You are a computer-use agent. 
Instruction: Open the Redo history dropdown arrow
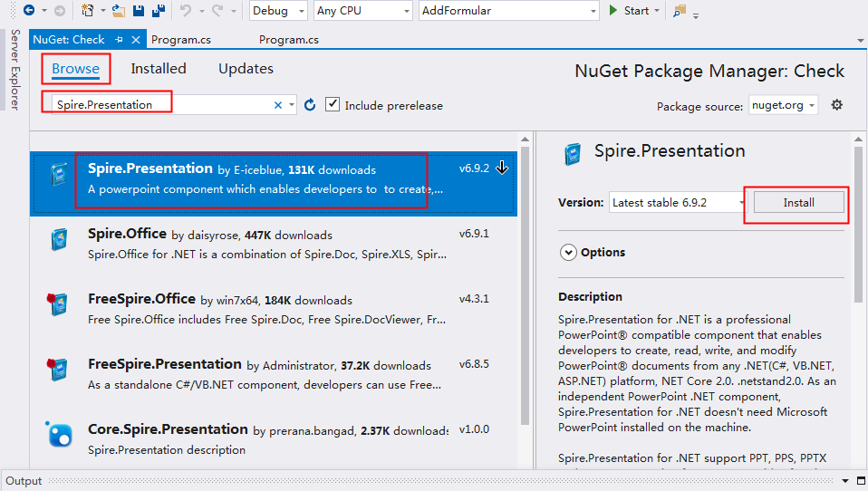tap(233, 11)
